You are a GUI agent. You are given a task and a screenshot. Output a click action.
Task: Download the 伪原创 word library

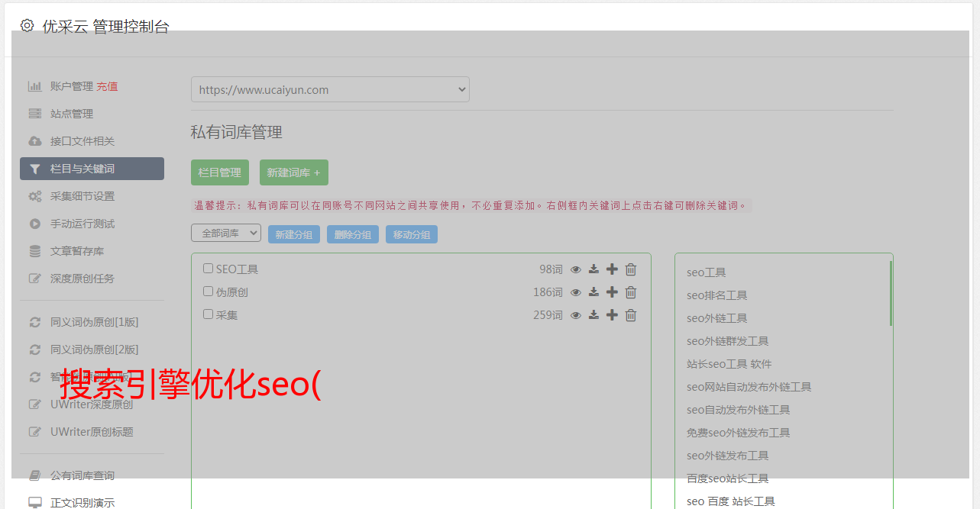point(593,292)
